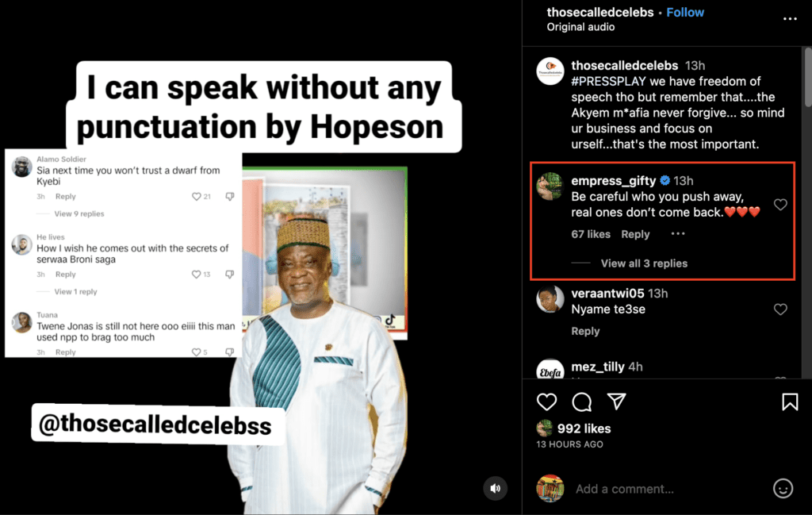Screen dimensions: 812x515
Task: Open options dots on empress_gifty comment
Action: tap(678, 233)
